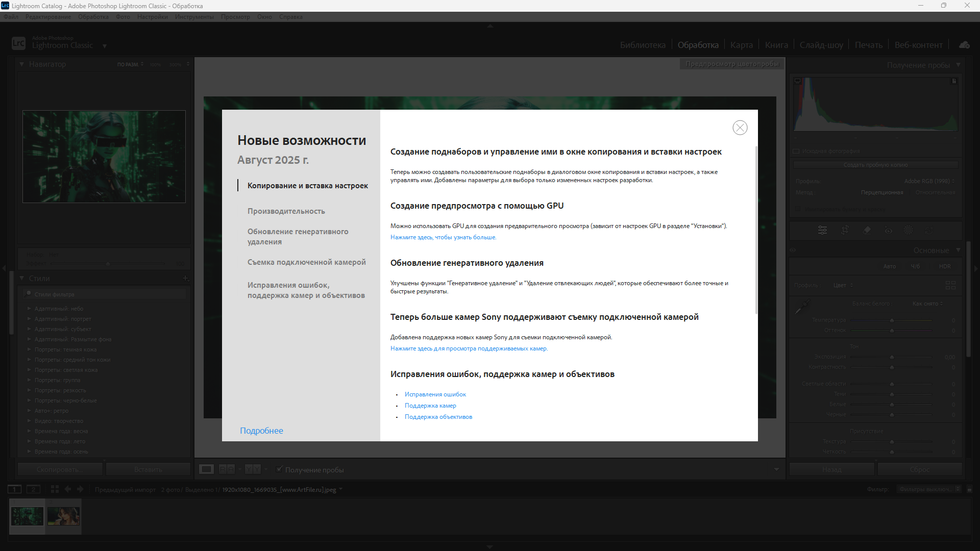Open Как снято white balance dropdown

[927, 304]
